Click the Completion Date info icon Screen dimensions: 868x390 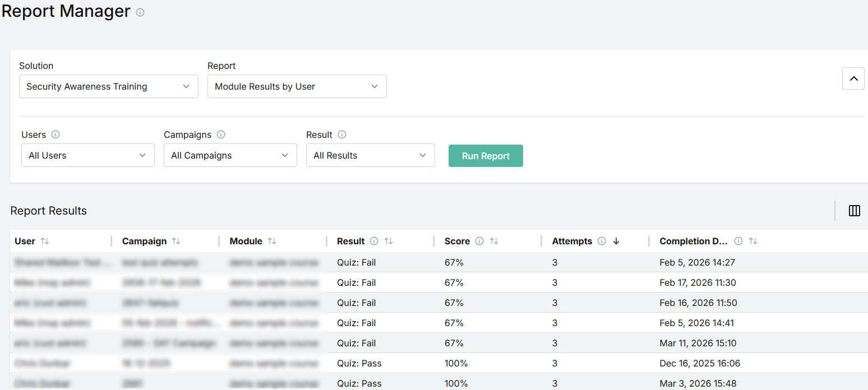pos(738,241)
